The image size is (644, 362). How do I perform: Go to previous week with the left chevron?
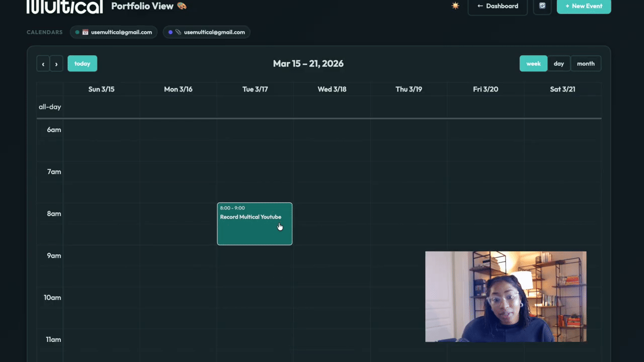(x=43, y=63)
